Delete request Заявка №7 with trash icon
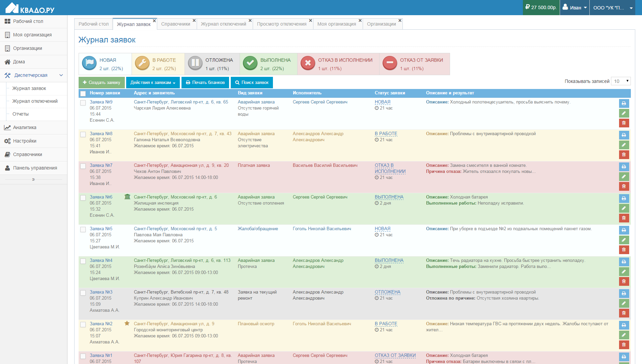The width and height of the screenshot is (642, 364). (x=624, y=186)
